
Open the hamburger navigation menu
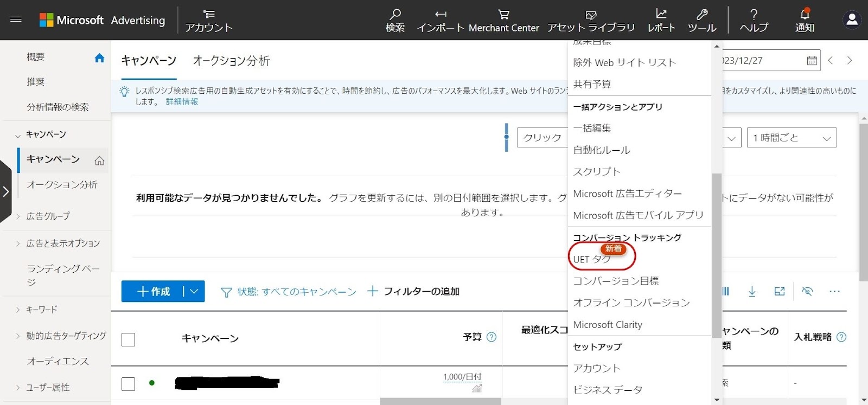coord(16,20)
